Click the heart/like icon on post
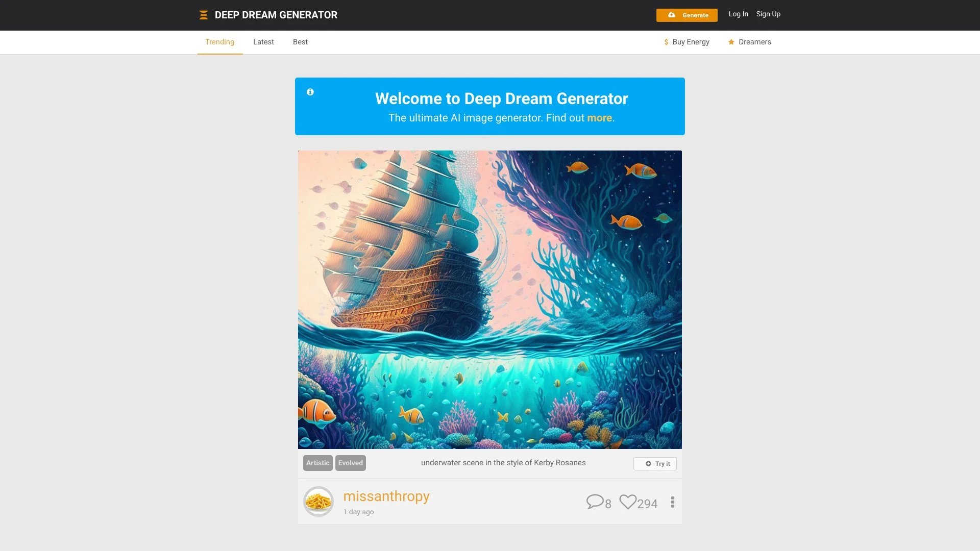This screenshot has height=551, width=980. click(627, 503)
